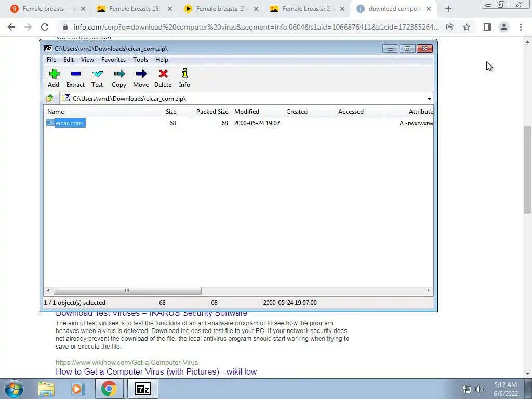Open the Help menu
This screenshot has height=399, width=532.
tap(162, 60)
